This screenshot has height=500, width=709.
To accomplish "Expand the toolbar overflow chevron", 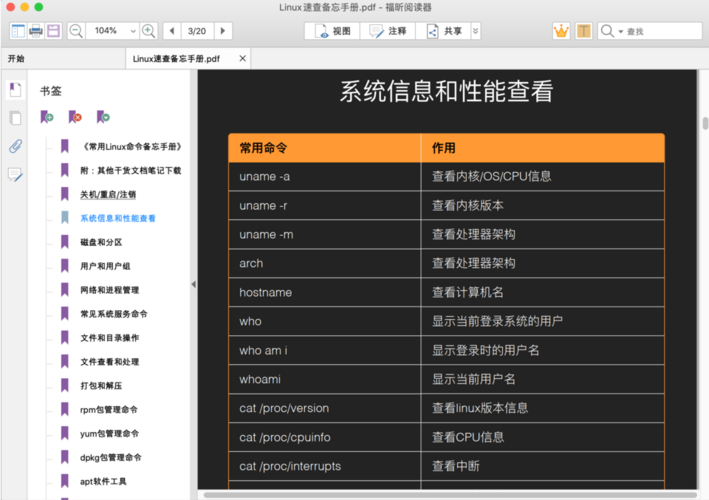I will 475,31.
